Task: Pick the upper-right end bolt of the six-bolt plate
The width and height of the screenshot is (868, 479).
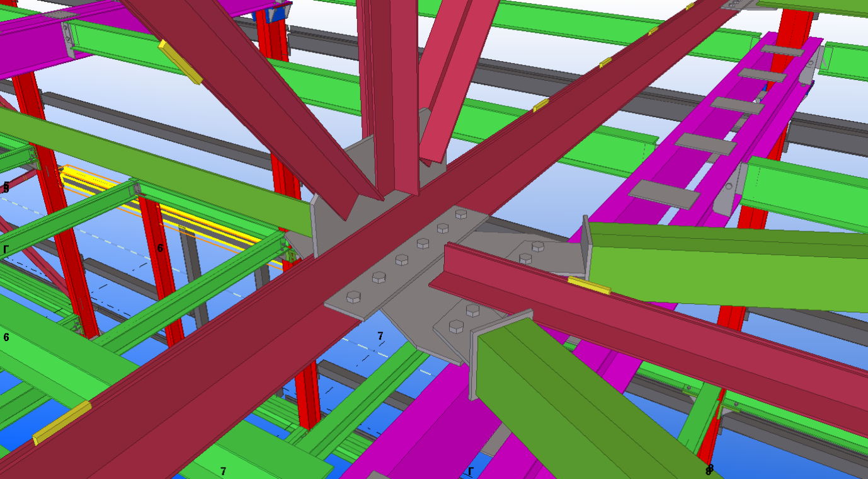Action: (x=461, y=214)
